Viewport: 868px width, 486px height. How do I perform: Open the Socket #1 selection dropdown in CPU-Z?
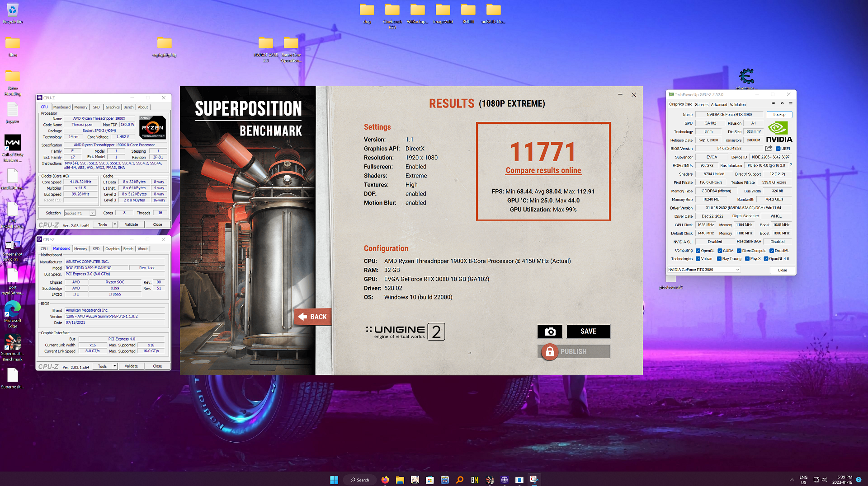click(80, 213)
